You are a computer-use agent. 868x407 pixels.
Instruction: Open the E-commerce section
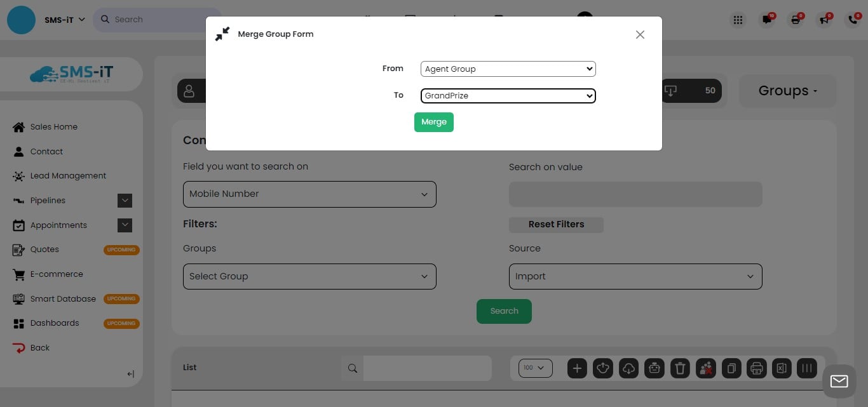click(57, 274)
